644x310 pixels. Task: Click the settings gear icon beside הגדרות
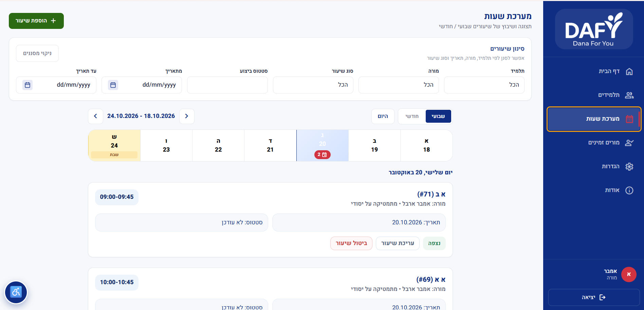coord(629,167)
